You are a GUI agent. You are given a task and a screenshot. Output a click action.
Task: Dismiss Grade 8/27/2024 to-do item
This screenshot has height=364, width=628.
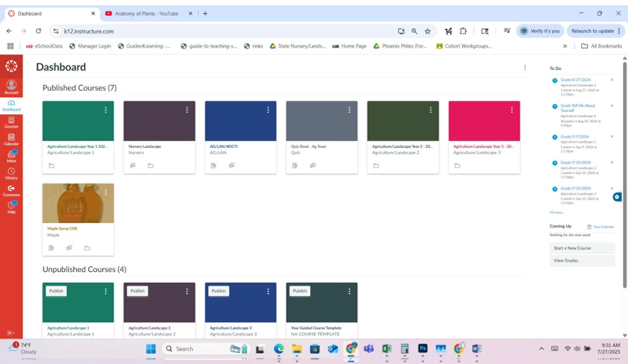click(x=612, y=80)
